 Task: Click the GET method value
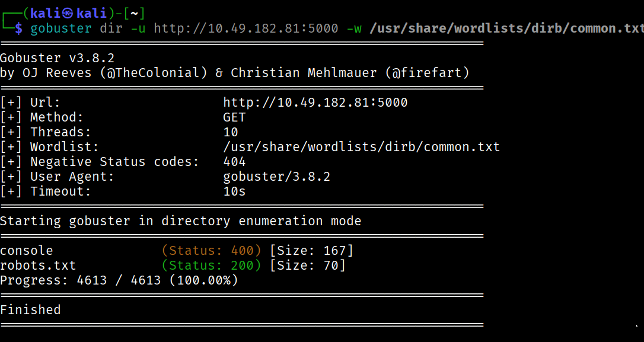click(234, 117)
